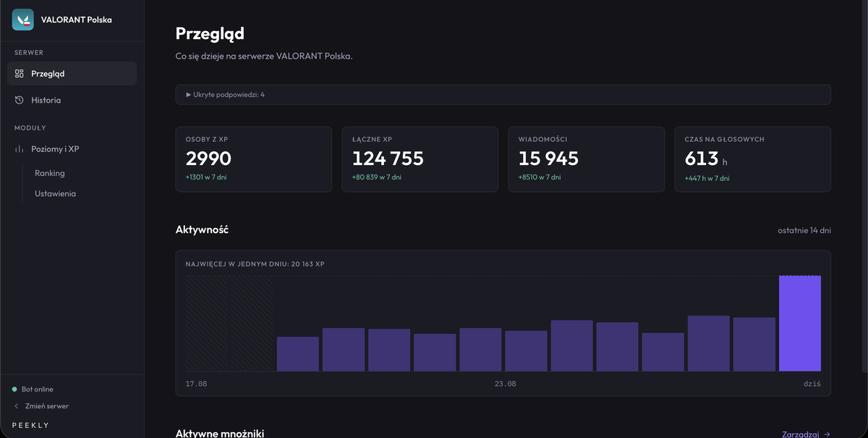Open the Poziomy i XP module

(72, 149)
